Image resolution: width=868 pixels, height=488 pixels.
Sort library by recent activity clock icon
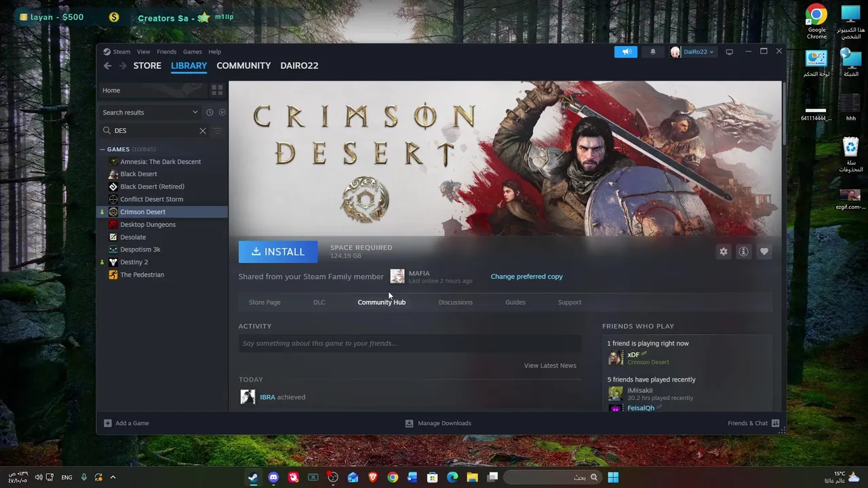(210, 113)
